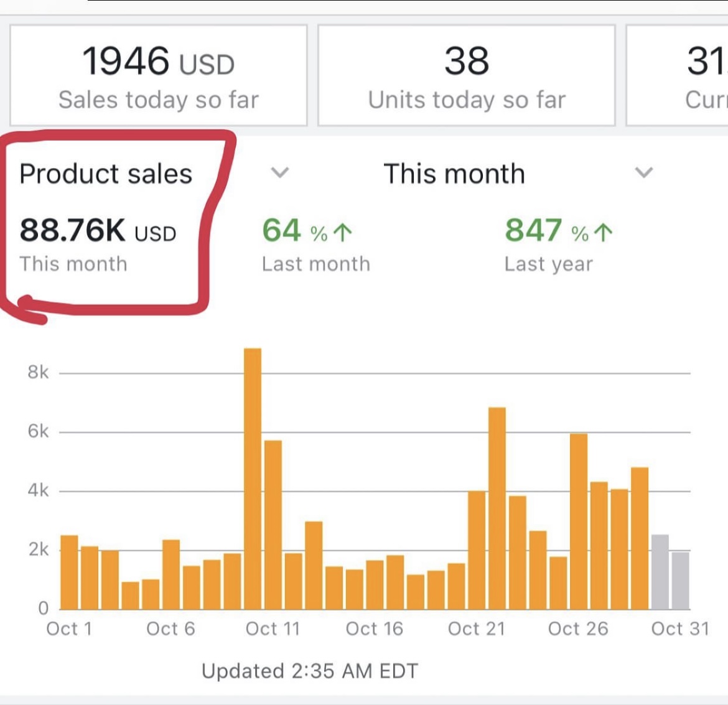
Task: Click the Oct 16 axis label
Action: [x=375, y=628]
